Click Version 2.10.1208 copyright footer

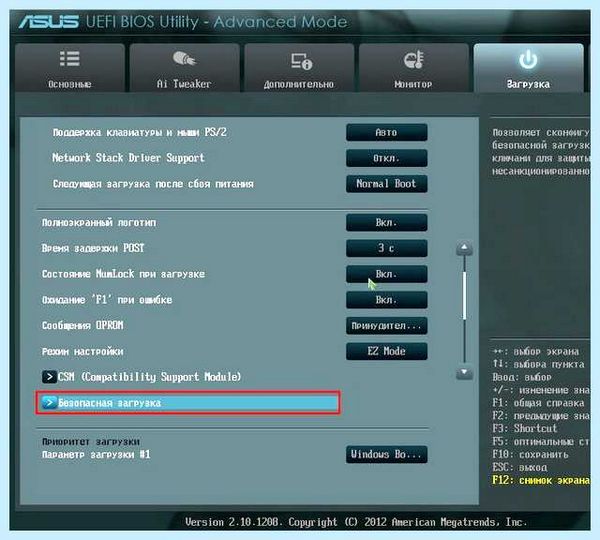[x=356, y=522]
